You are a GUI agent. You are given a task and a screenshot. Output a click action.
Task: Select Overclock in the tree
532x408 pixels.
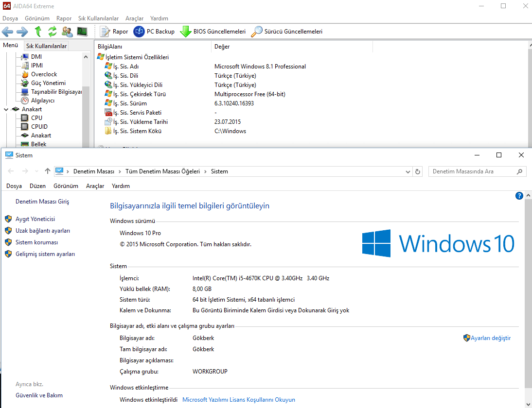click(x=44, y=74)
